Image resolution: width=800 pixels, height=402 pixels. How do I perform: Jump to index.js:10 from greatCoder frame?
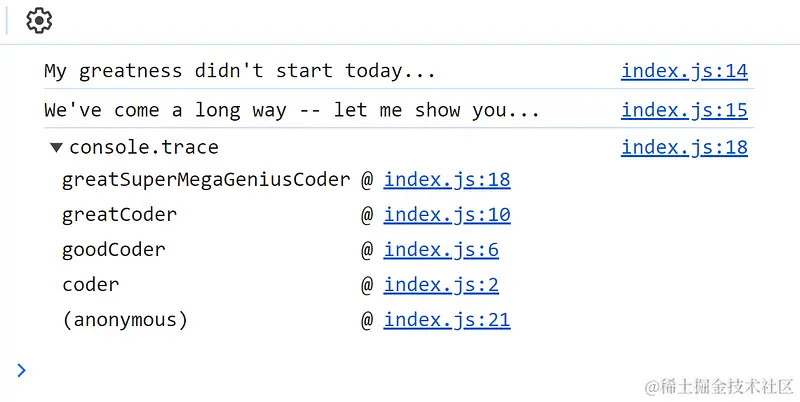coord(447,215)
